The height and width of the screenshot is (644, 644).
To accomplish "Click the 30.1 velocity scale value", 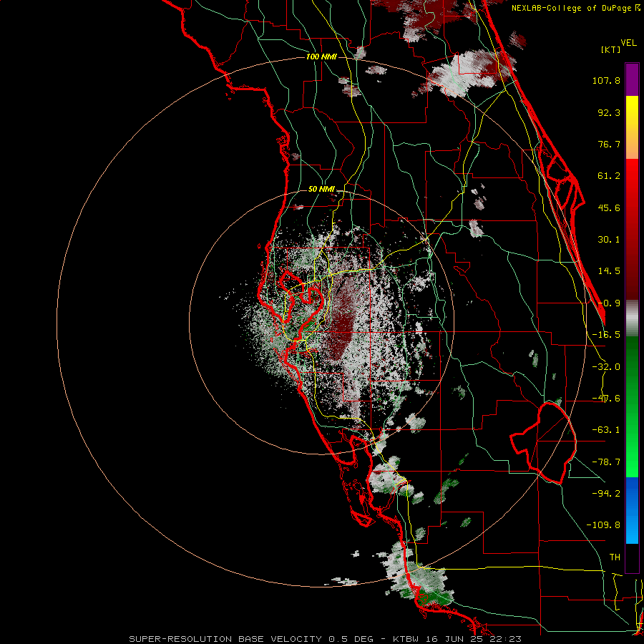I will (x=609, y=240).
